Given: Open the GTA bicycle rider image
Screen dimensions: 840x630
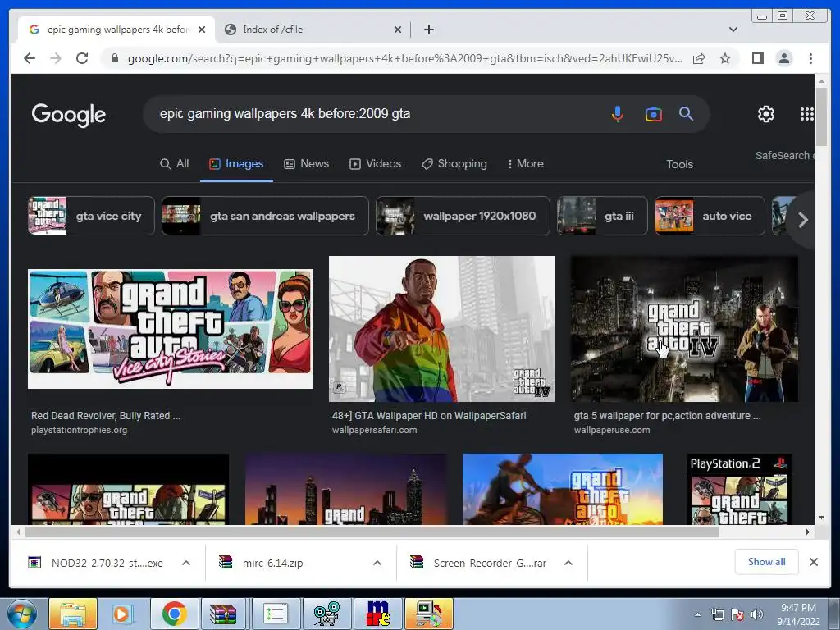Looking at the screenshot, I should 563,489.
